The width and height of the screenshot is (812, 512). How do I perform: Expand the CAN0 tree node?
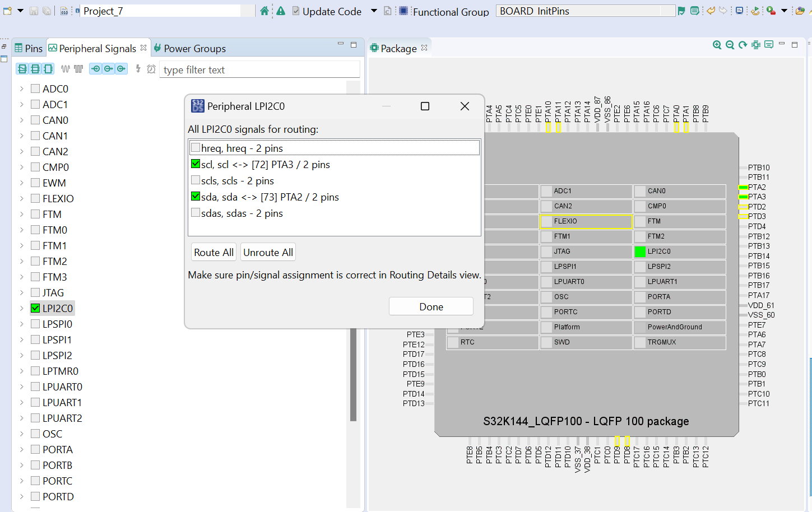pyautogui.click(x=21, y=120)
